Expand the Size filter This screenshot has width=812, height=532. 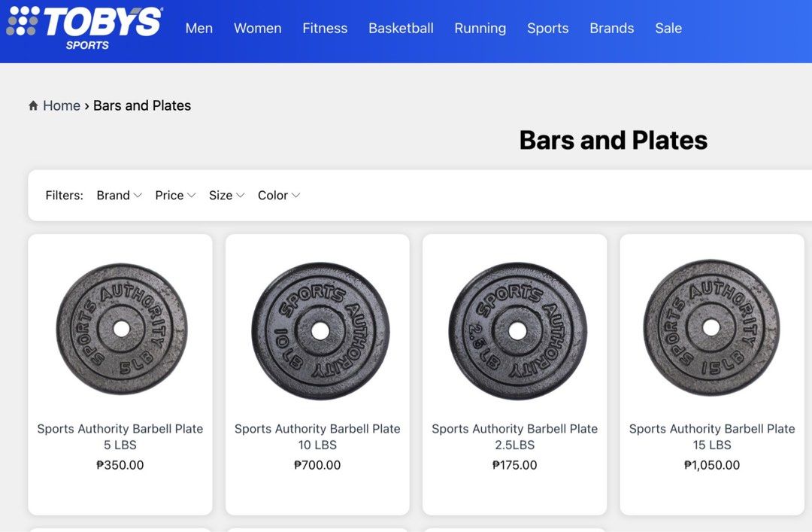pyautogui.click(x=226, y=195)
